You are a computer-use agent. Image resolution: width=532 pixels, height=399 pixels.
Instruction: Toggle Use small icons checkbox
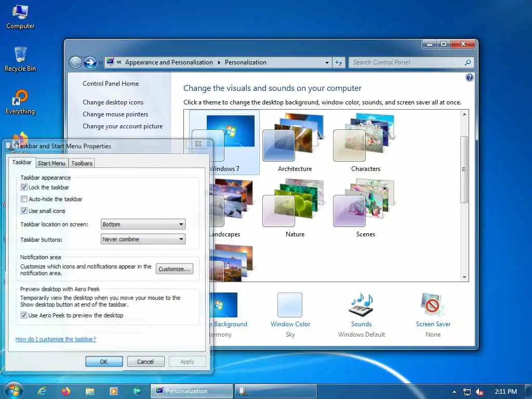point(24,211)
